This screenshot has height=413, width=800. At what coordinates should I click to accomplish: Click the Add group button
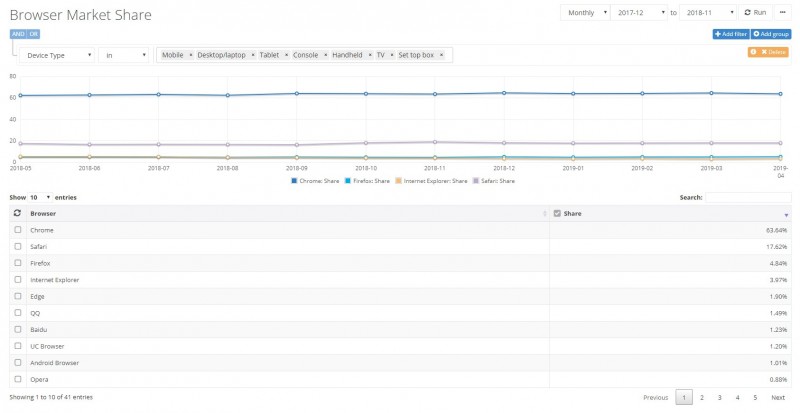[771, 34]
